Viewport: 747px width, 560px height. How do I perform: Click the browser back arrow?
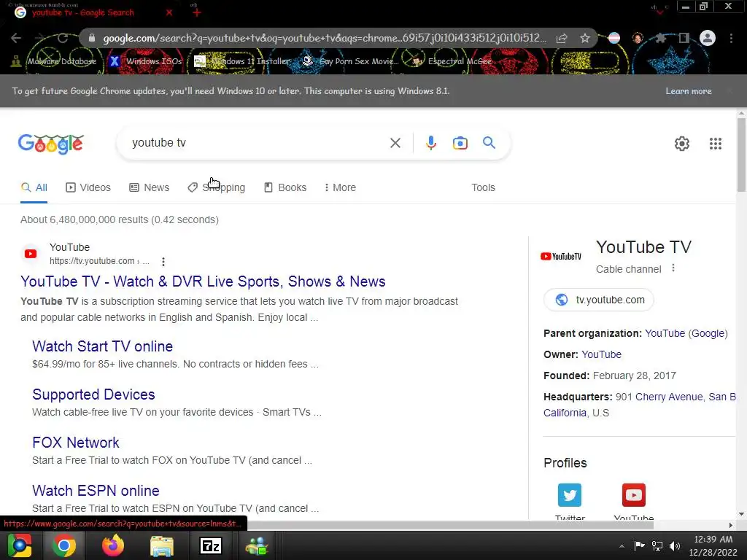16,38
